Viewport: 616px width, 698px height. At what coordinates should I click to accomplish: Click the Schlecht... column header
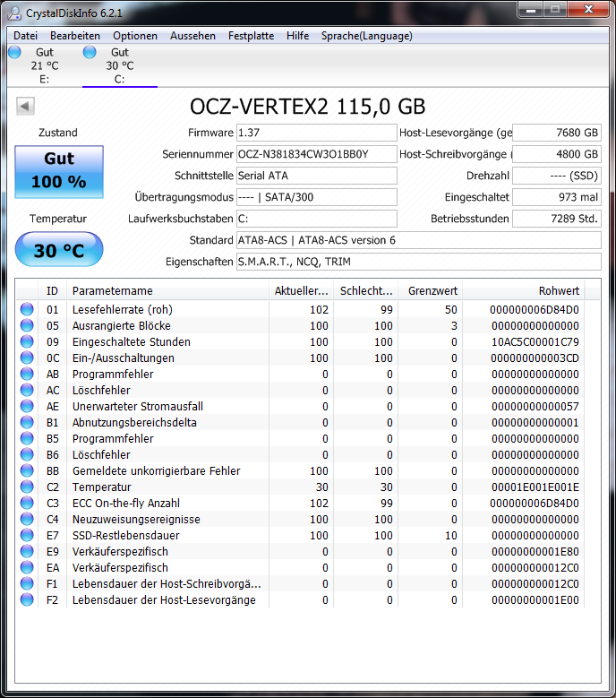[365, 290]
